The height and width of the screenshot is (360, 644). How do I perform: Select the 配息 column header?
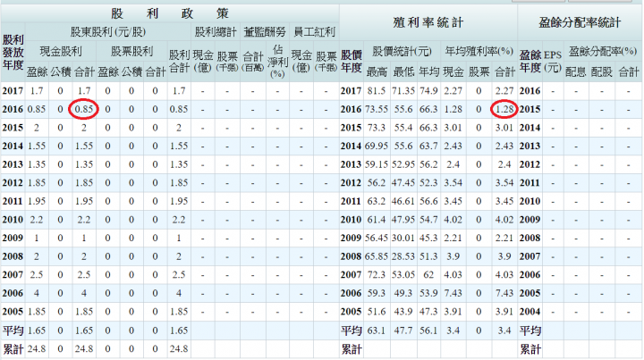pos(575,72)
